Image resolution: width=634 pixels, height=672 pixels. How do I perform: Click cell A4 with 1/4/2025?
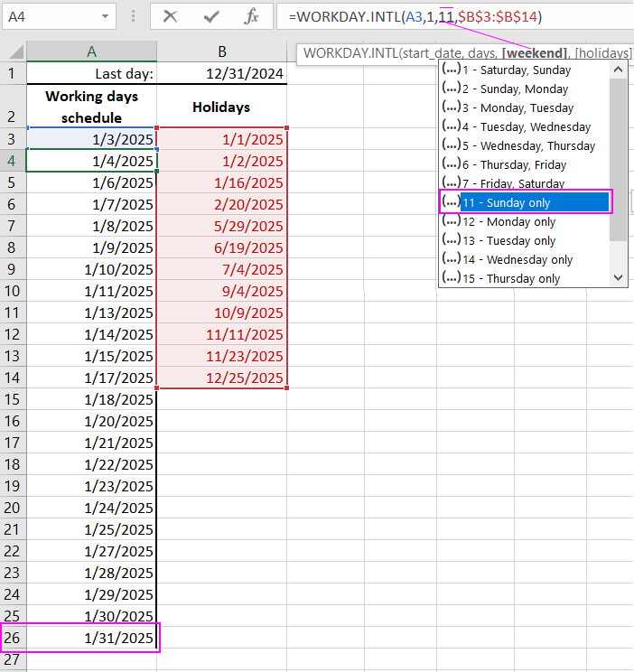(x=92, y=161)
